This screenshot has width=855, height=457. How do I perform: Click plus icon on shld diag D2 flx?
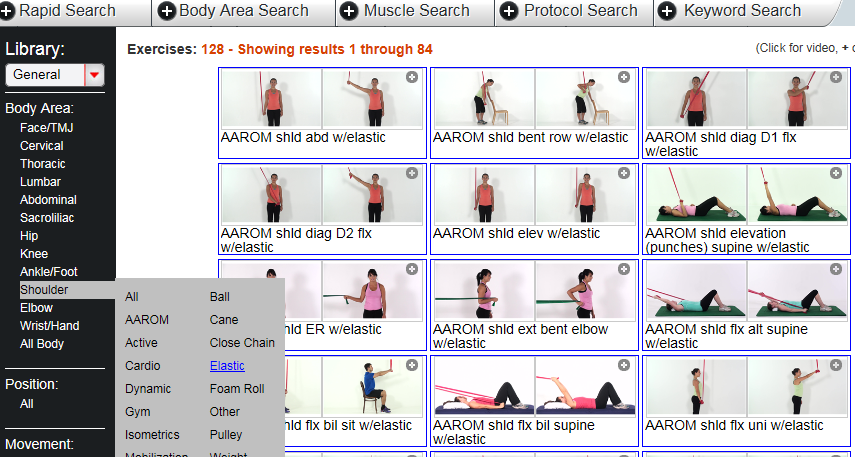click(x=412, y=173)
